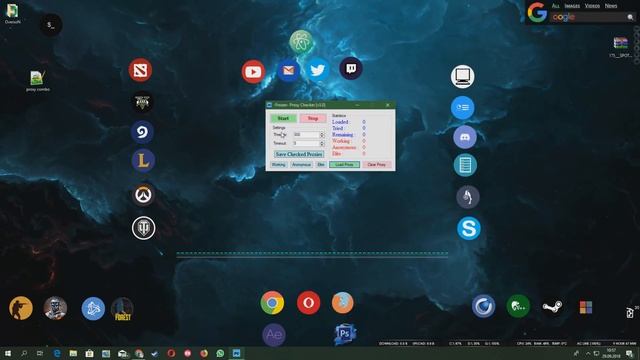Screen dimensions: 640x360
Task: Click the magnifier search button in Google widget
Action: [630, 17]
